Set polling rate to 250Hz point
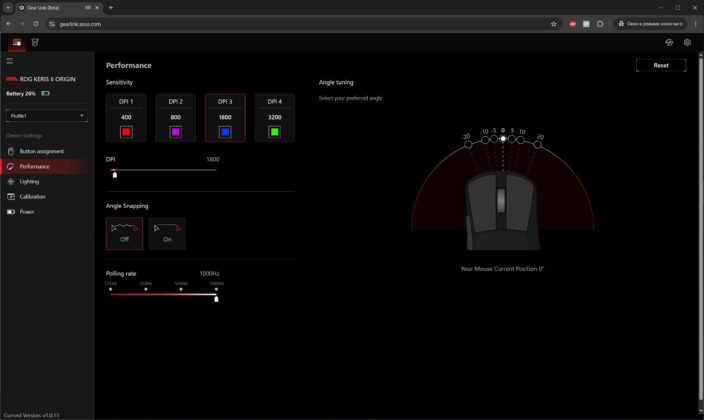Screen dimensions: 704x420 click(146, 289)
